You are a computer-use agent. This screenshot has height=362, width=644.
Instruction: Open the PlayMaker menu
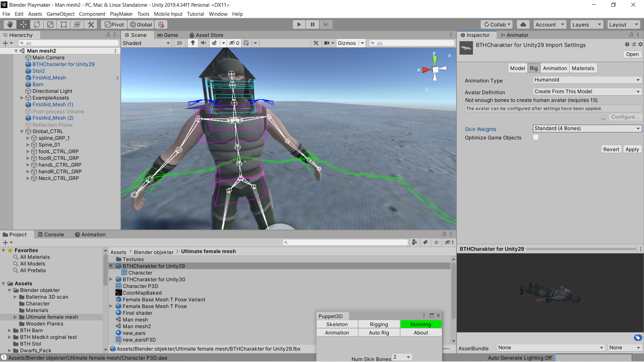point(121,14)
